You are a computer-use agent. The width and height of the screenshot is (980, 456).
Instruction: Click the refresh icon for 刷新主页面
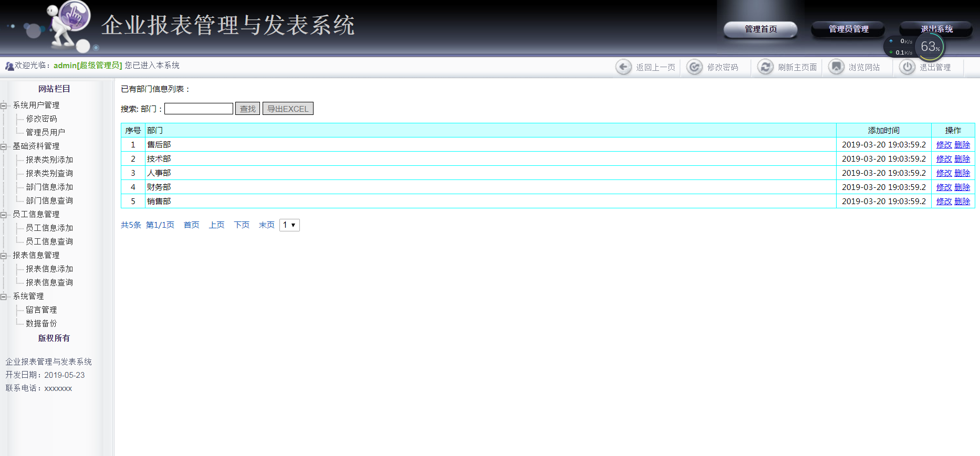pos(765,67)
